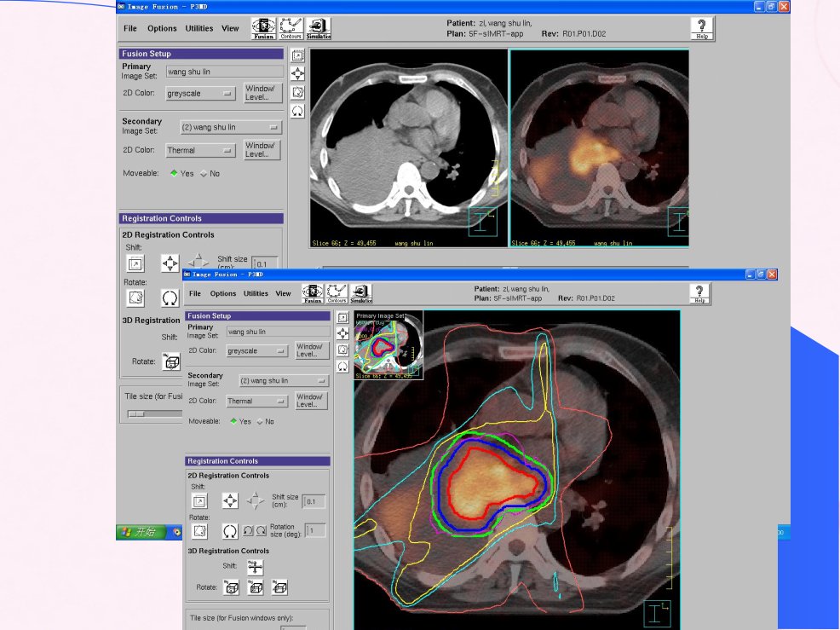The width and height of the screenshot is (840, 630).
Task: Select back window's image-side shift box icon
Action: 297,55
